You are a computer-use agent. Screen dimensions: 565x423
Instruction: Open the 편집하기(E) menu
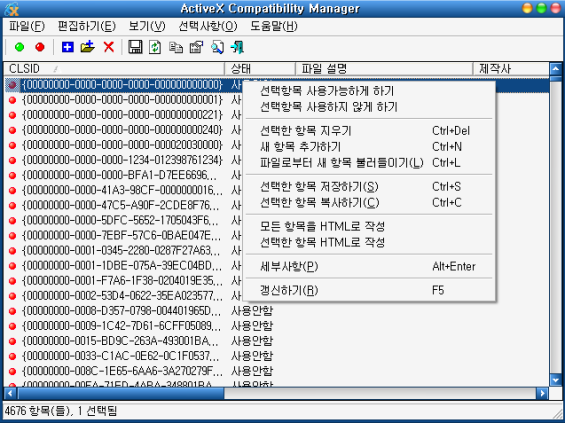coord(87,26)
